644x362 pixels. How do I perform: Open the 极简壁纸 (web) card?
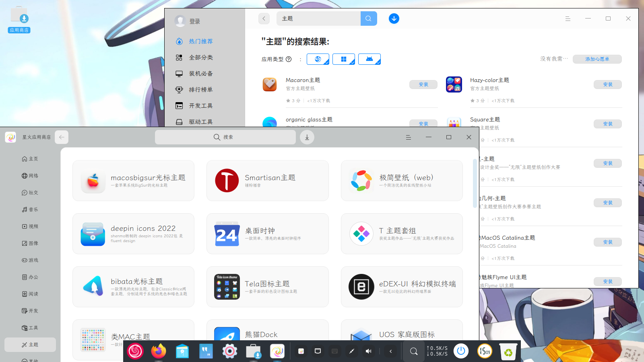(402, 181)
